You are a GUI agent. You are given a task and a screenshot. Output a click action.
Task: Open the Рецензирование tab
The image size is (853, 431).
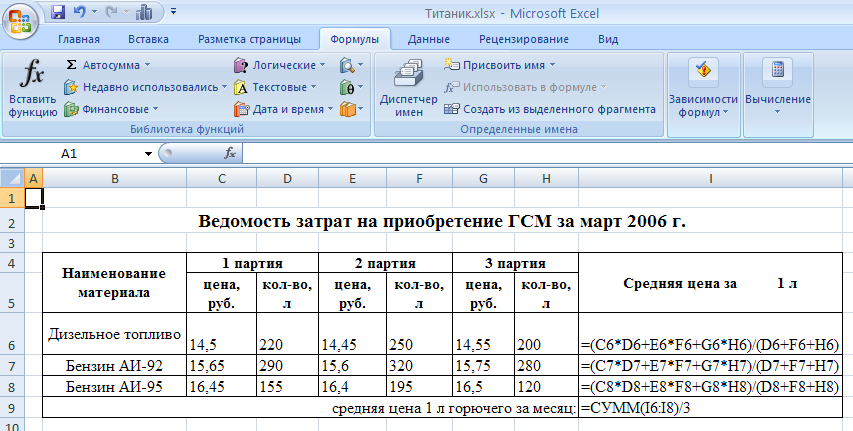524,39
